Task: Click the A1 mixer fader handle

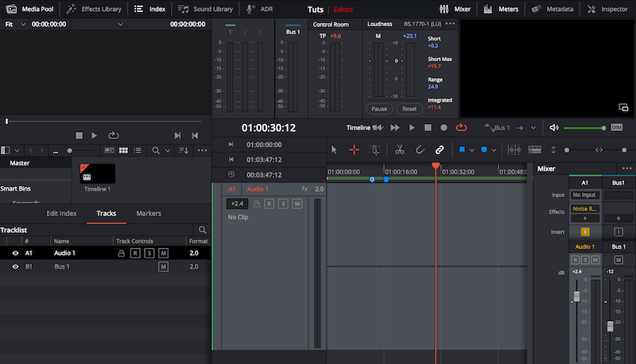Action: pyautogui.click(x=576, y=296)
